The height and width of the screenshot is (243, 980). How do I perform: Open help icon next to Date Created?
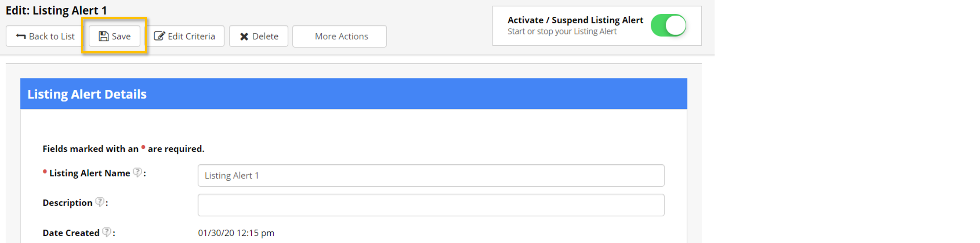point(107,232)
